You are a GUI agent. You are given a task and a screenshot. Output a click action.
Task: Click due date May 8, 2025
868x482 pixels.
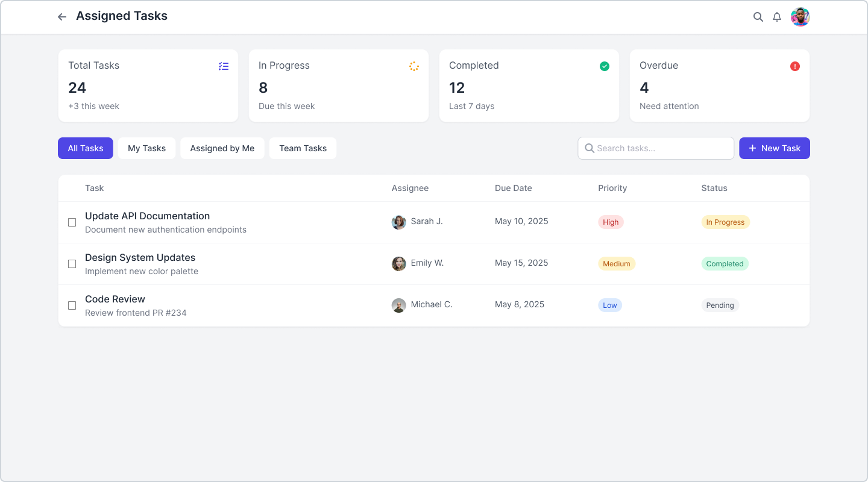click(520, 304)
